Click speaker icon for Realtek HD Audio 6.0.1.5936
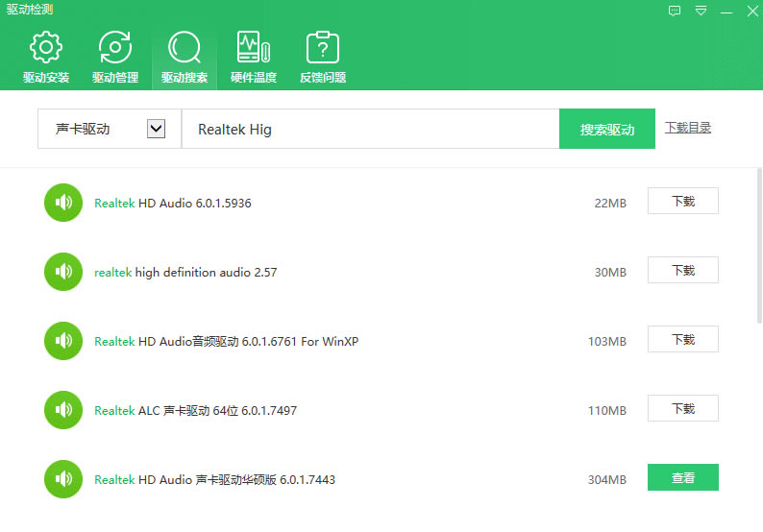 [x=63, y=203]
